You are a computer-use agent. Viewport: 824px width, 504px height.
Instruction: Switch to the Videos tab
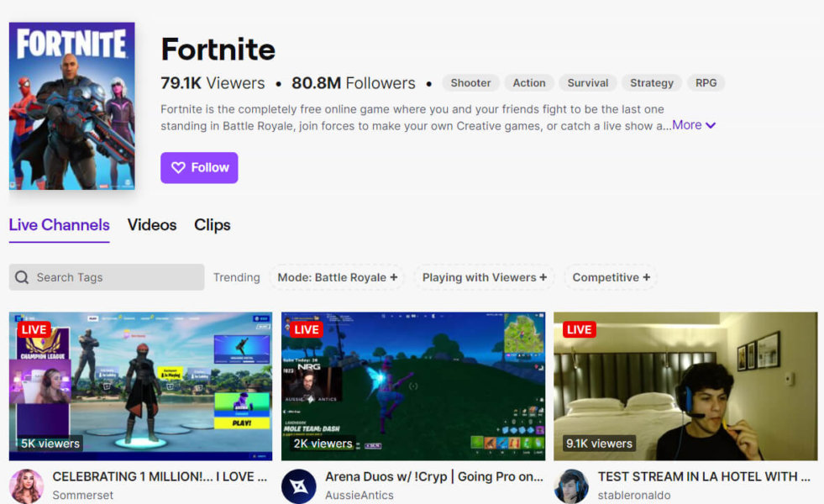pos(152,225)
